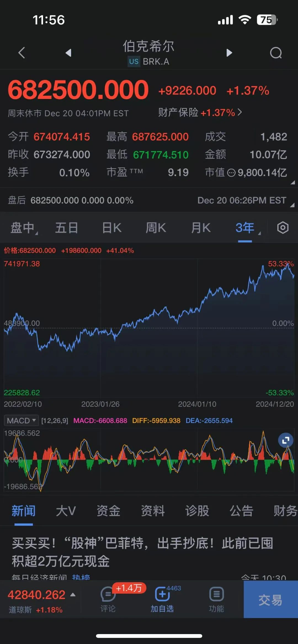Tap the 伯克希尔 BRK.A title
298x644 pixels.
149,53
